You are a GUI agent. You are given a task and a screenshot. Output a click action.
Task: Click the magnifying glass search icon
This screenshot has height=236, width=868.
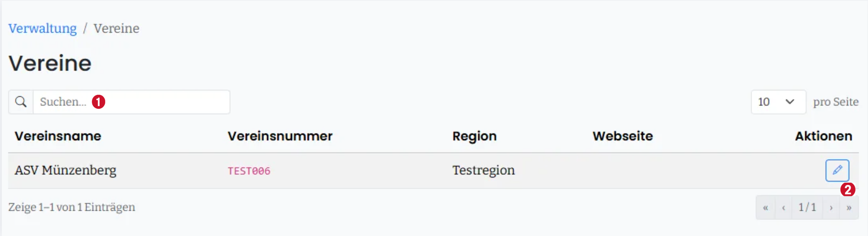[x=21, y=102]
